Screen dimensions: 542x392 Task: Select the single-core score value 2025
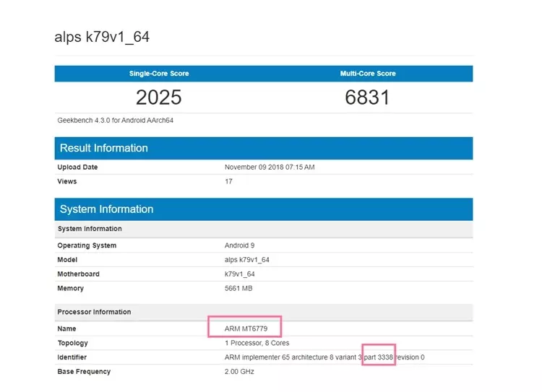click(x=159, y=97)
